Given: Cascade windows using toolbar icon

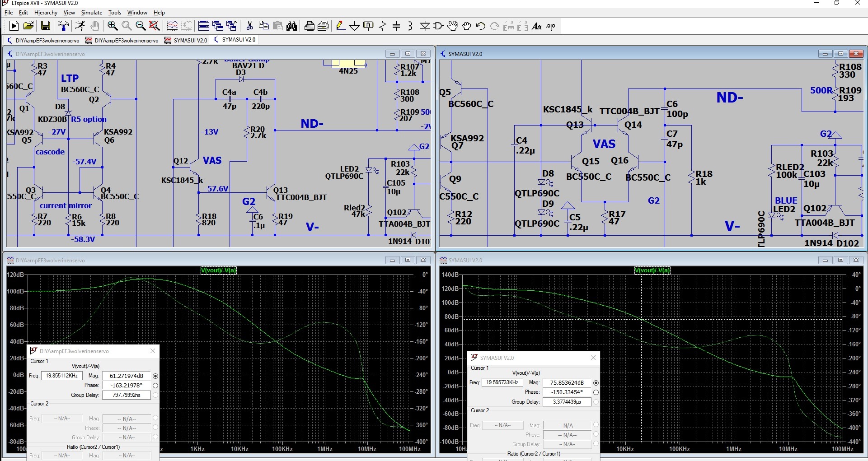Looking at the screenshot, I should [x=218, y=26].
